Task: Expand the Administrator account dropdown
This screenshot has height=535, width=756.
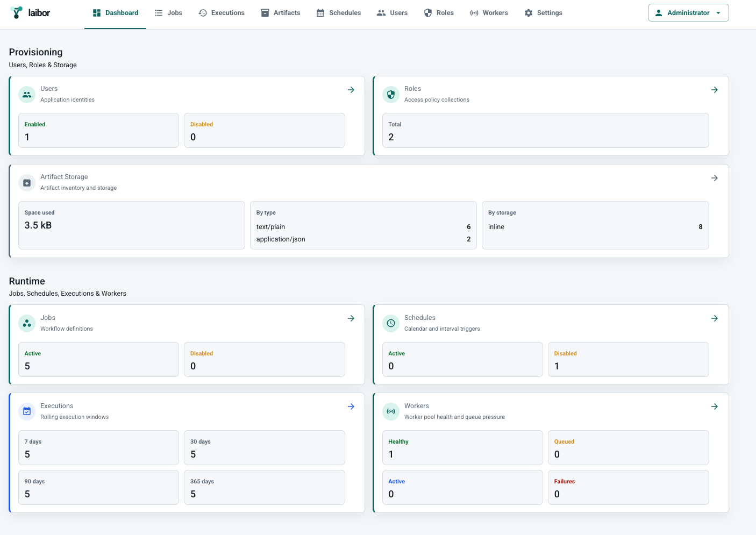Action: [x=688, y=13]
